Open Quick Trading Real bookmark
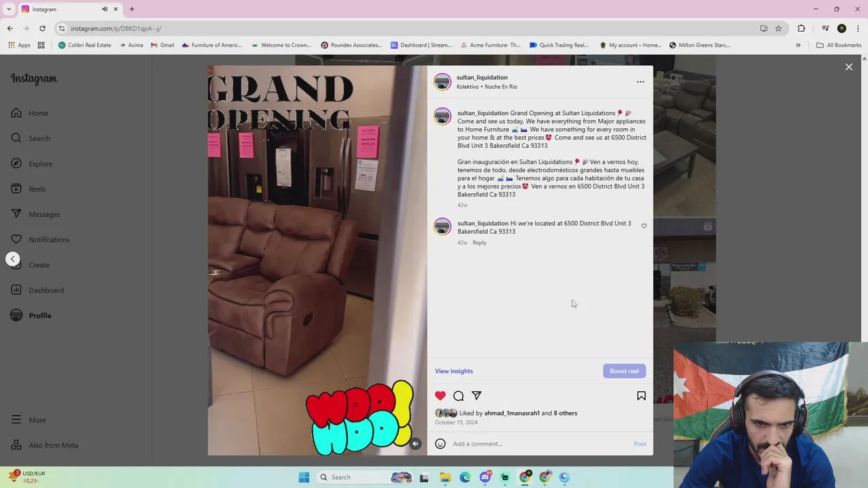868x488 pixels. coord(559,45)
